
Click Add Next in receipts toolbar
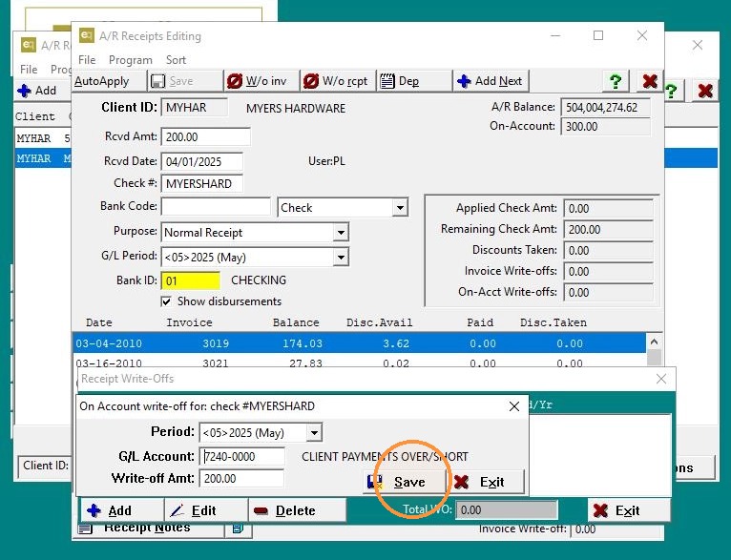click(x=491, y=81)
